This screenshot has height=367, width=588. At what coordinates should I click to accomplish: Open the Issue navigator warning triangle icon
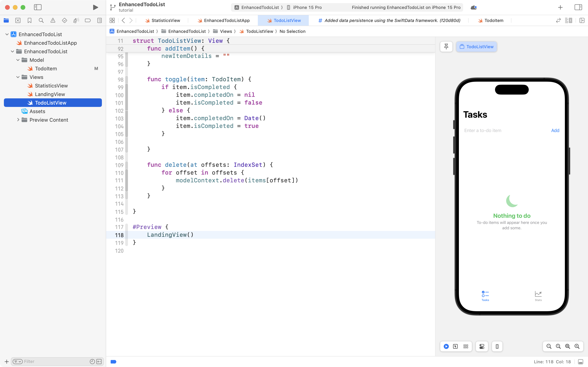(53, 20)
